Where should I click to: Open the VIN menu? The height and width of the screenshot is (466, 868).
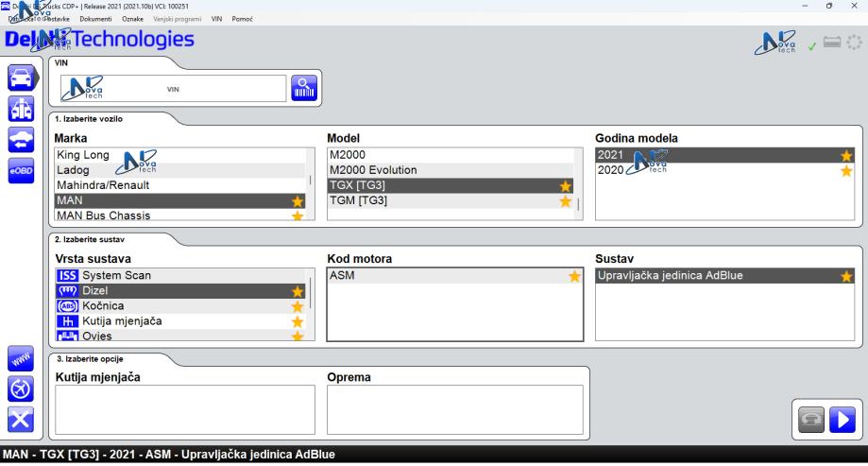point(216,19)
